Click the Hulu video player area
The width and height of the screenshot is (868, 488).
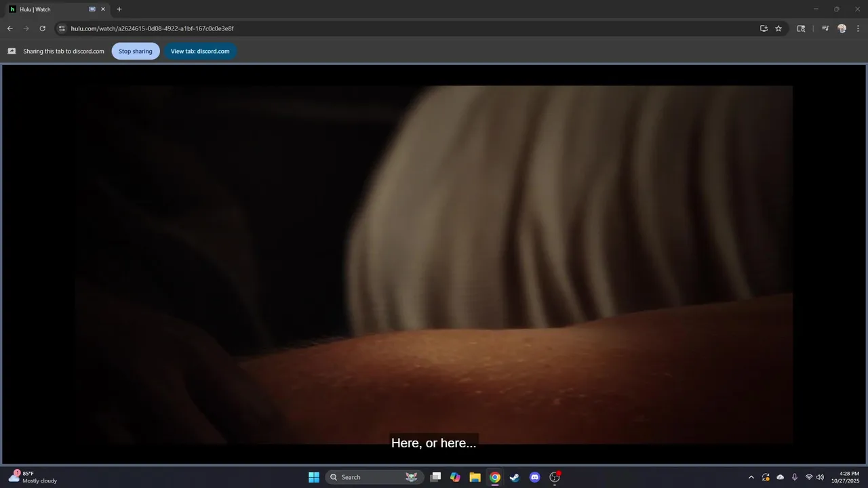434,264
